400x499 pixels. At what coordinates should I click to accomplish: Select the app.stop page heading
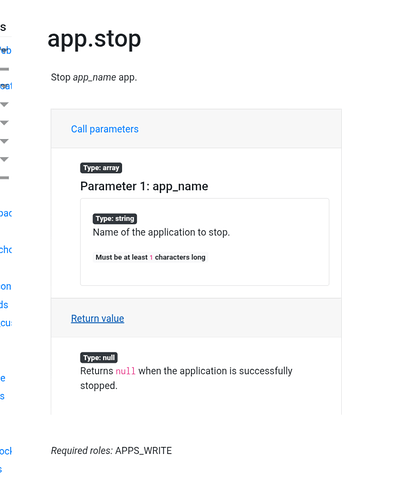point(94,39)
